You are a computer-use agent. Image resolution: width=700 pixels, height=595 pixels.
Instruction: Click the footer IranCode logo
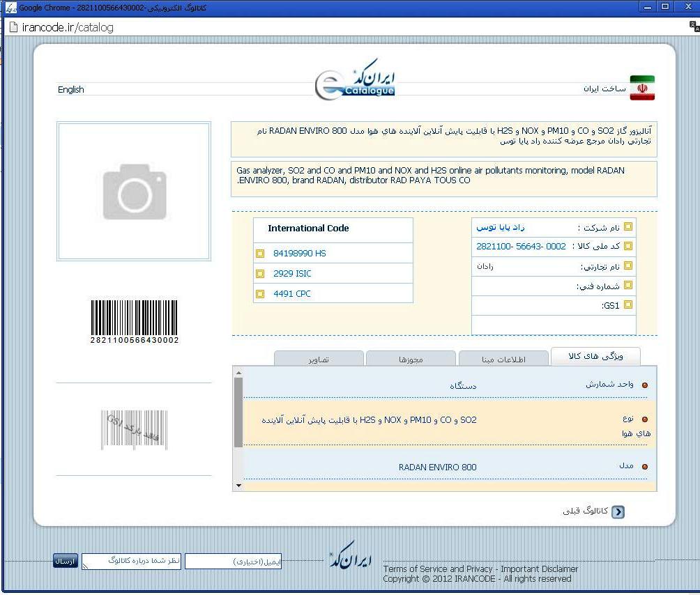[351, 555]
